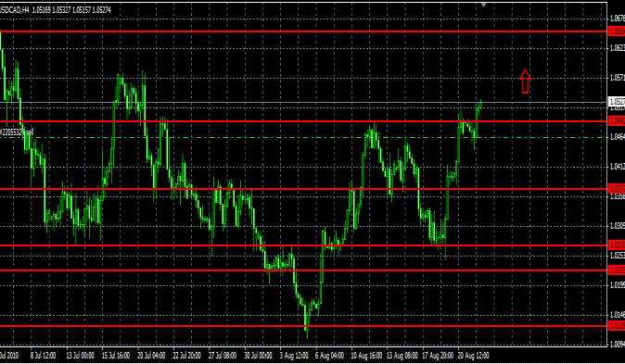Image resolution: width=625 pixels, height=364 pixels.
Task: Click the 27 Jul 08:00 time label
Action: (x=223, y=356)
